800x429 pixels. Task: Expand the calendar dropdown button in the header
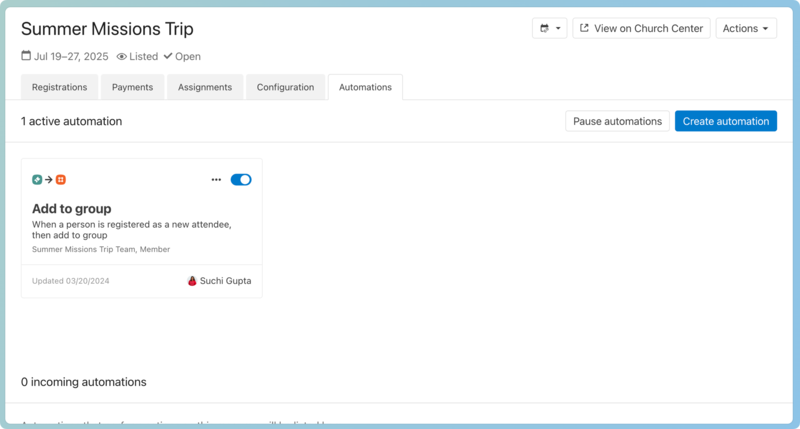(549, 29)
